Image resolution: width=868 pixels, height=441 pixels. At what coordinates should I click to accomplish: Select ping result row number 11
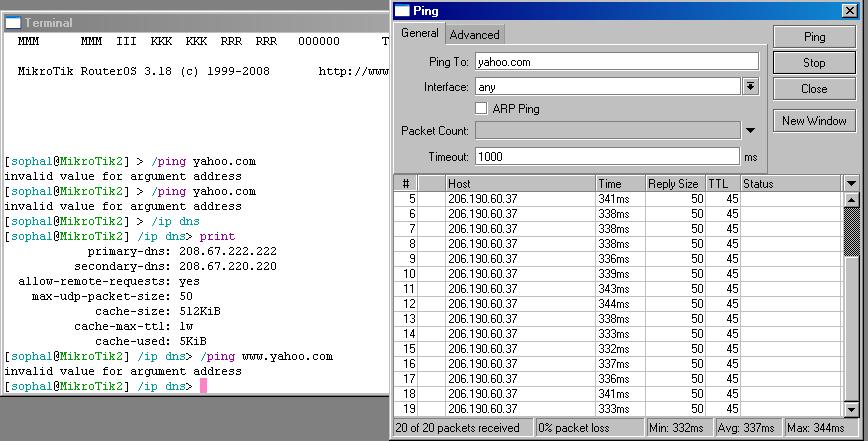[x=618, y=288]
